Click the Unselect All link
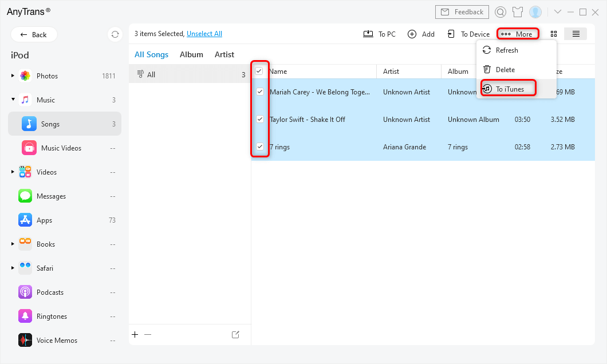 [x=204, y=34]
